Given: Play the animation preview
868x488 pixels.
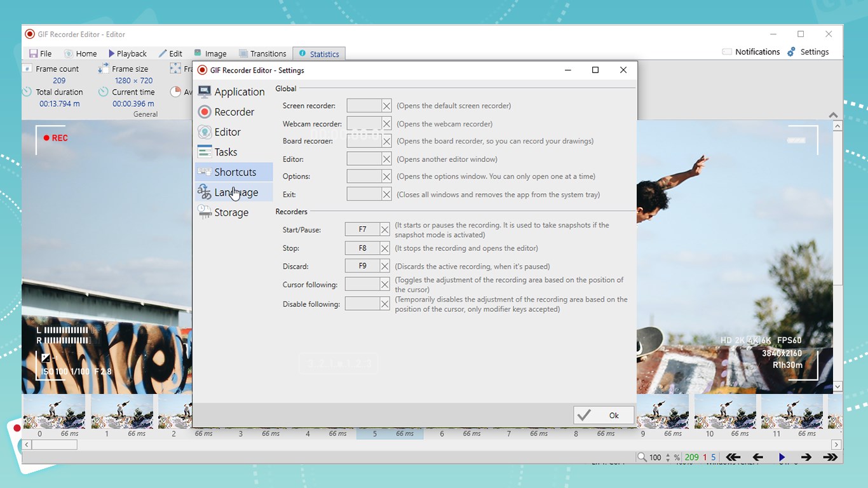Looking at the screenshot, I should pyautogui.click(x=782, y=456).
